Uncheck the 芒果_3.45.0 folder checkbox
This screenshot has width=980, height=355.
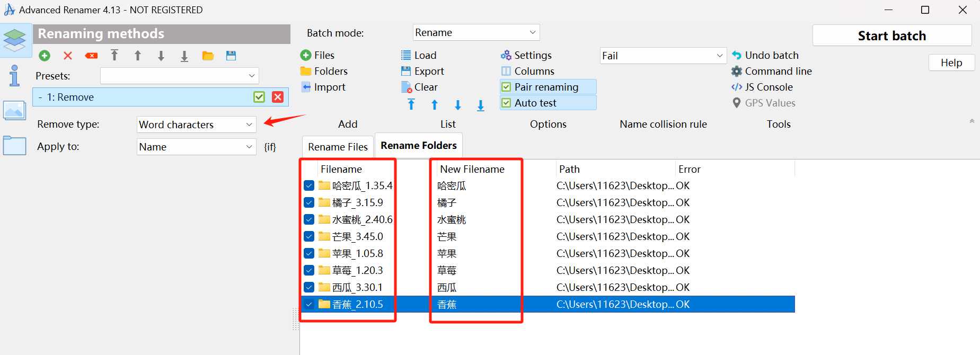309,236
